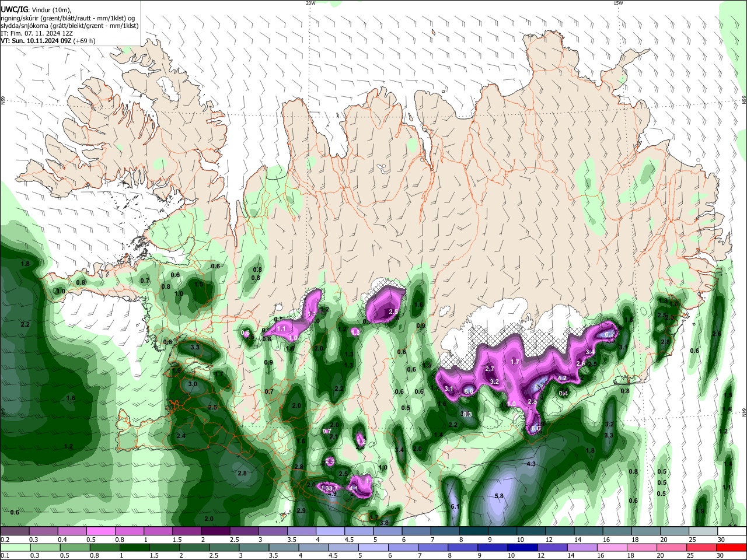This screenshot has height=560, width=747.
Task: Select the 'VT: Sun. 10.11.2024 09Z (+69 h)' line
Action: click(x=48, y=41)
